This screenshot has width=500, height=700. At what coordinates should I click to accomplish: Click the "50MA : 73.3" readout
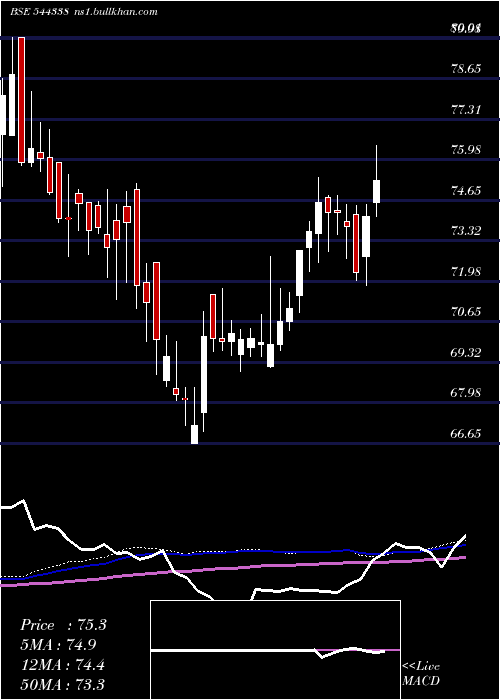(62, 684)
